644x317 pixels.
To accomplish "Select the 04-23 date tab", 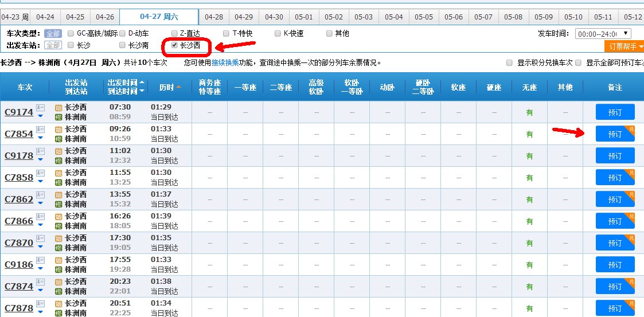I will (x=15, y=17).
